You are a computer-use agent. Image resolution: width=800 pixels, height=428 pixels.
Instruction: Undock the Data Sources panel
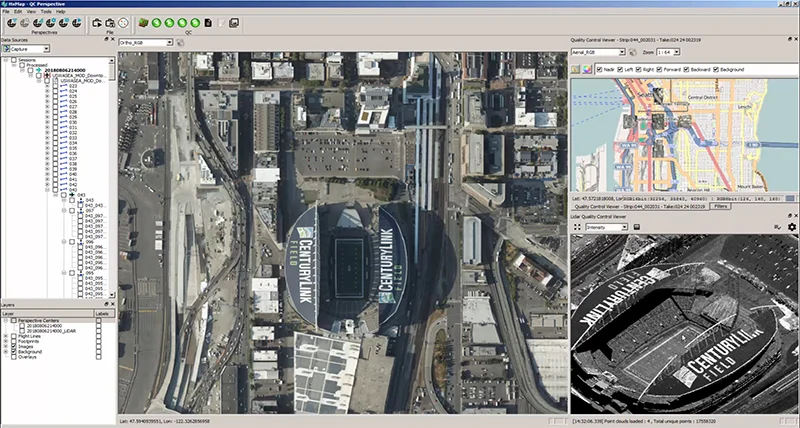107,39
